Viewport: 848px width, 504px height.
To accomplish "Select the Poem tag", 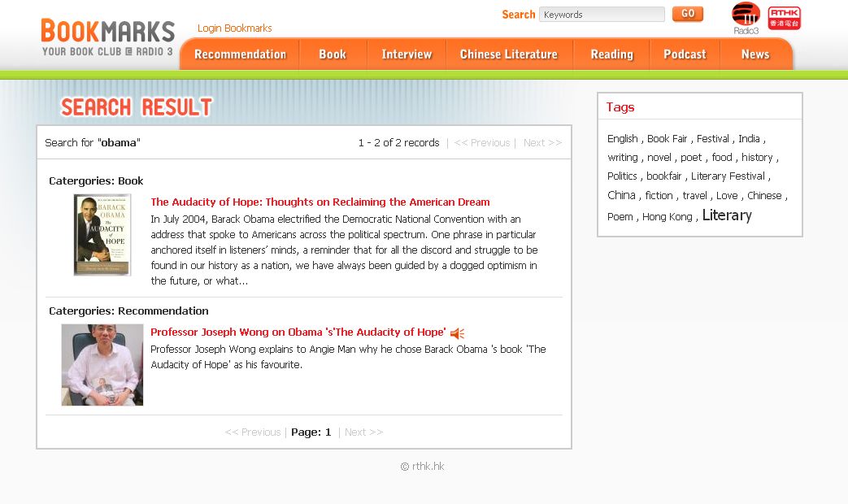I will point(620,217).
